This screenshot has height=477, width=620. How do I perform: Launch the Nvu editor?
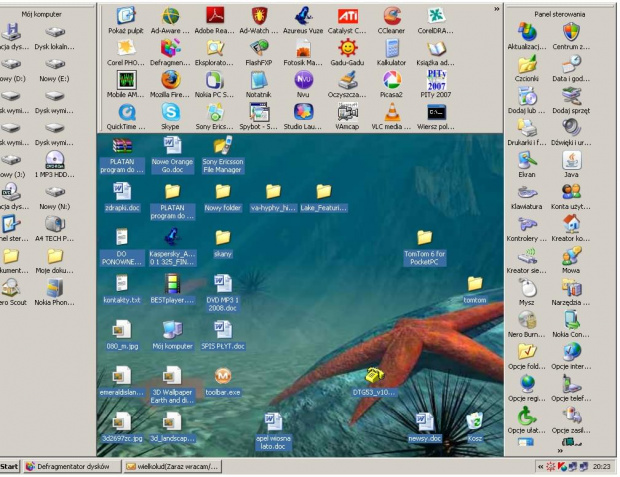[303, 85]
